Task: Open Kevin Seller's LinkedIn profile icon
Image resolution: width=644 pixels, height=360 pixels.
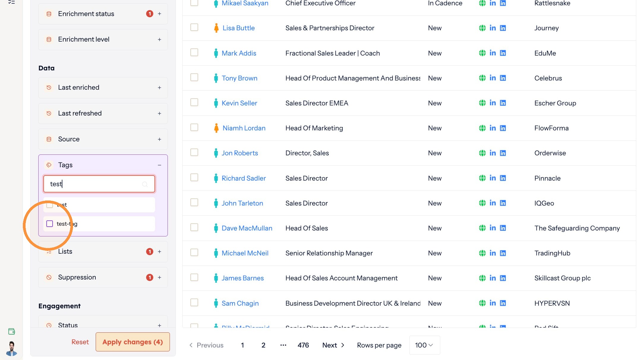Action: [493, 103]
